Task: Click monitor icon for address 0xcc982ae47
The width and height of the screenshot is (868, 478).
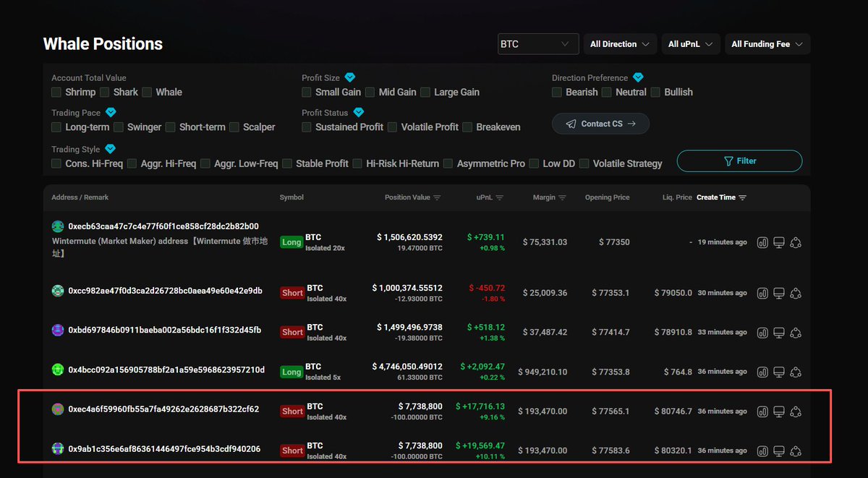Action: coord(779,293)
